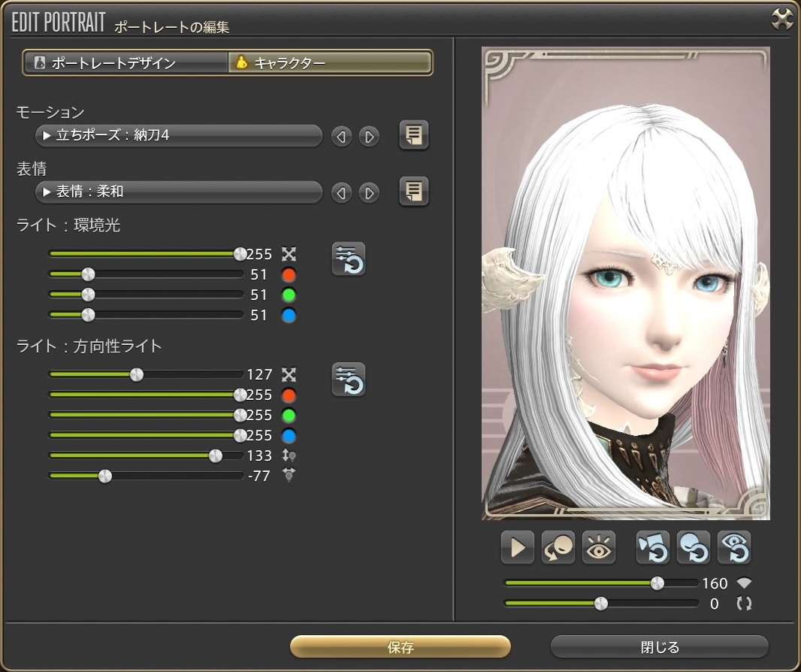Click the reset head direction icon

click(x=693, y=547)
